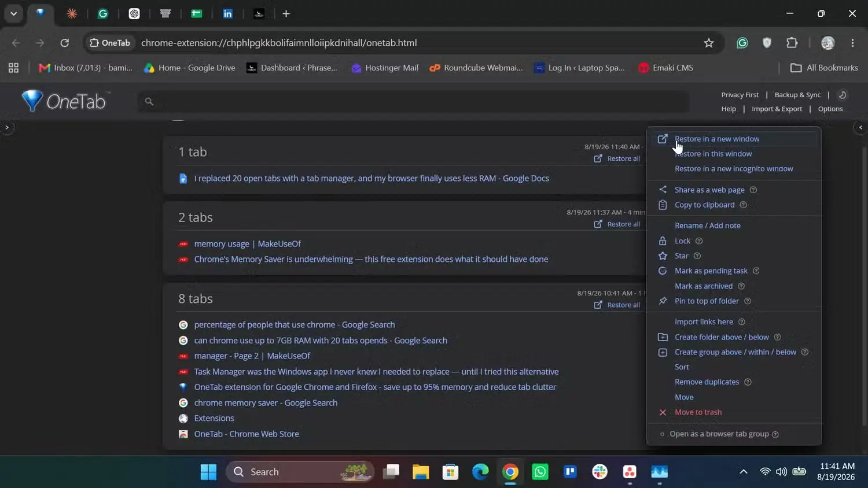868x488 pixels.
Task: Click Restore all for the 2 tabs group
Action: (x=617, y=224)
